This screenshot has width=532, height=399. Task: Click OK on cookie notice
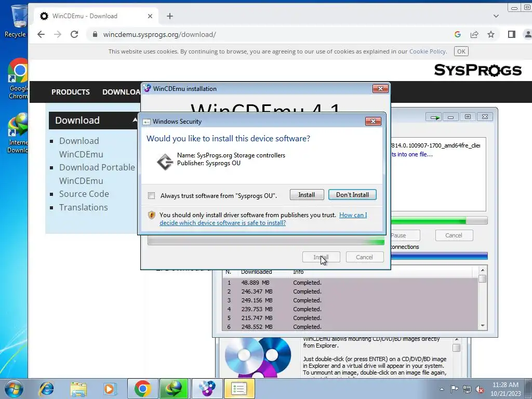(x=461, y=51)
